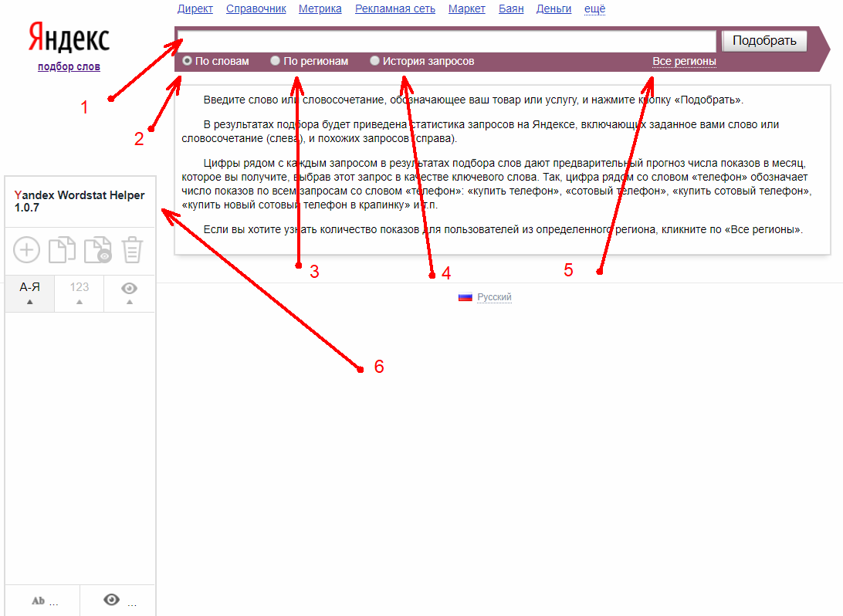This screenshot has height=616, width=843.
Task: Click the trash icon to clear list
Action: click(132, 250)
